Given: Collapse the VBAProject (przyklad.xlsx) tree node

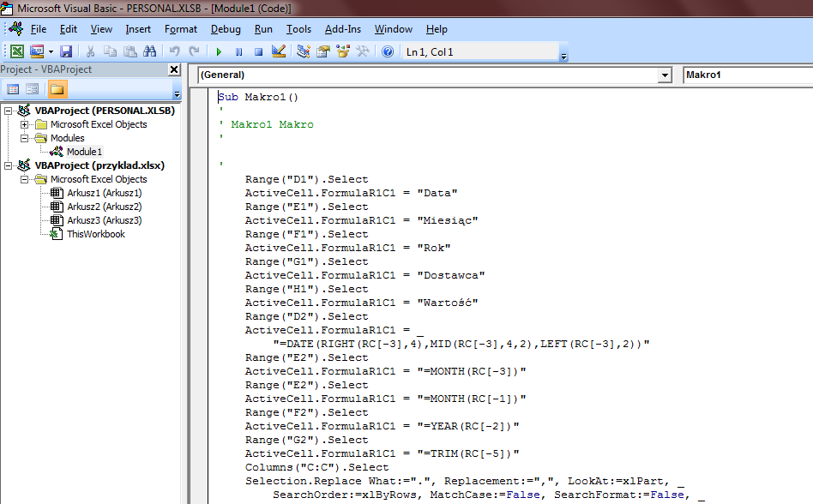Looking at the screenshot, I should click(9, 165).
